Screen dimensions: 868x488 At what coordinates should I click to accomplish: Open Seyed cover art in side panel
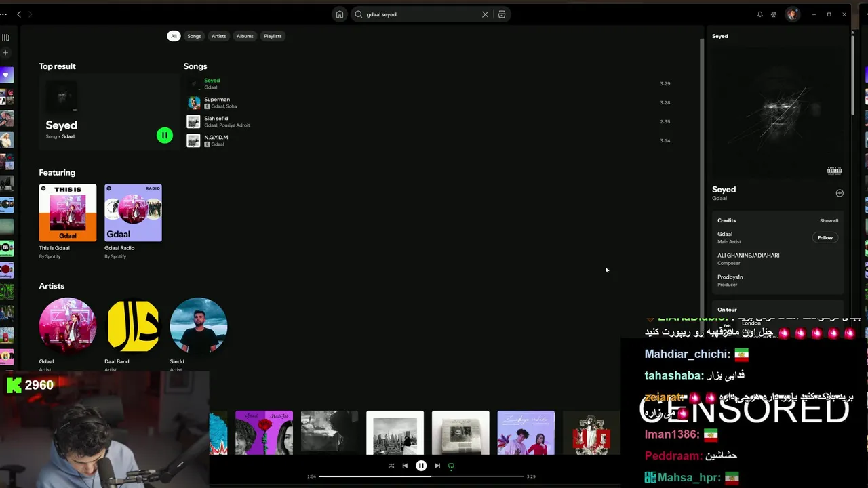coord(777,112)
